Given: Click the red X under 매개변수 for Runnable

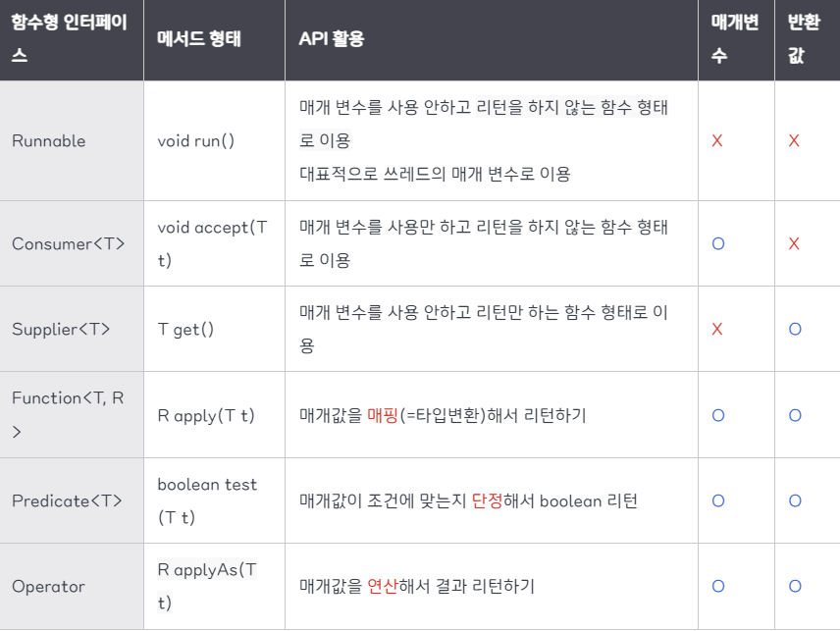Looking at the screenshot, I should (x=717, y=141).
